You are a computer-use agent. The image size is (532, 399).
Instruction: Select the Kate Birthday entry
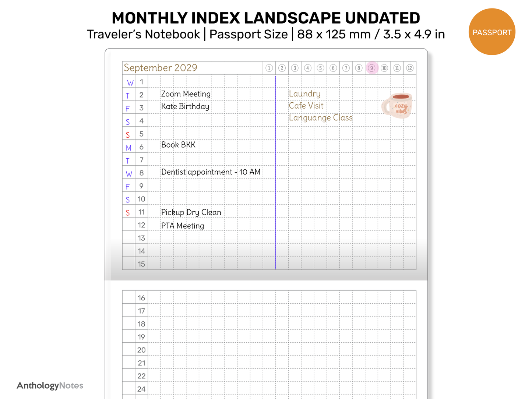point(185,107)
